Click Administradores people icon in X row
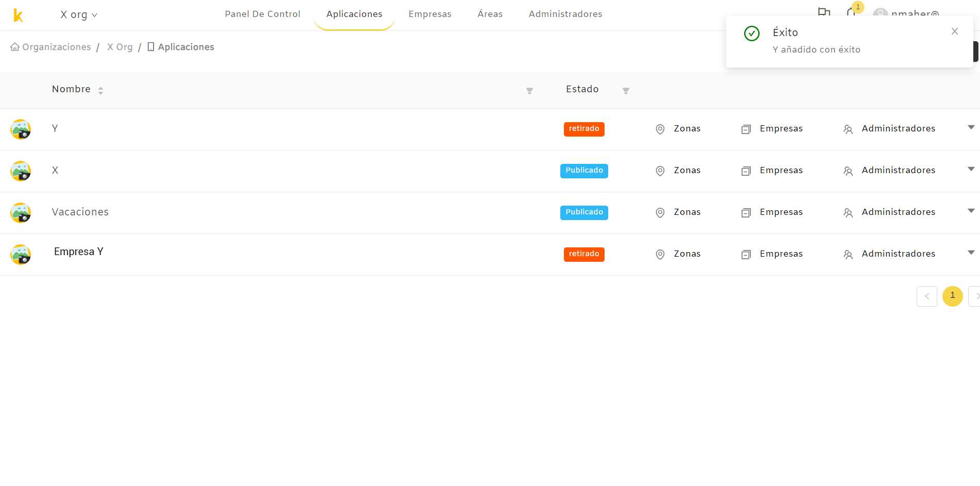The image size is (980, 486). tap(848, 171)
